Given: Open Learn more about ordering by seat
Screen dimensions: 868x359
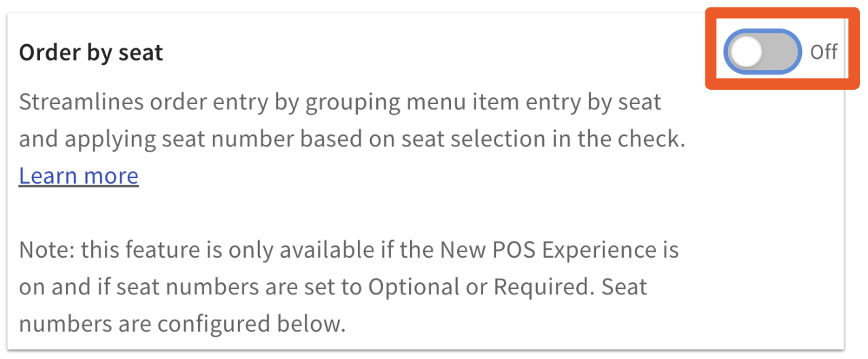Looking at the screenshot, I should pos(79,175).
